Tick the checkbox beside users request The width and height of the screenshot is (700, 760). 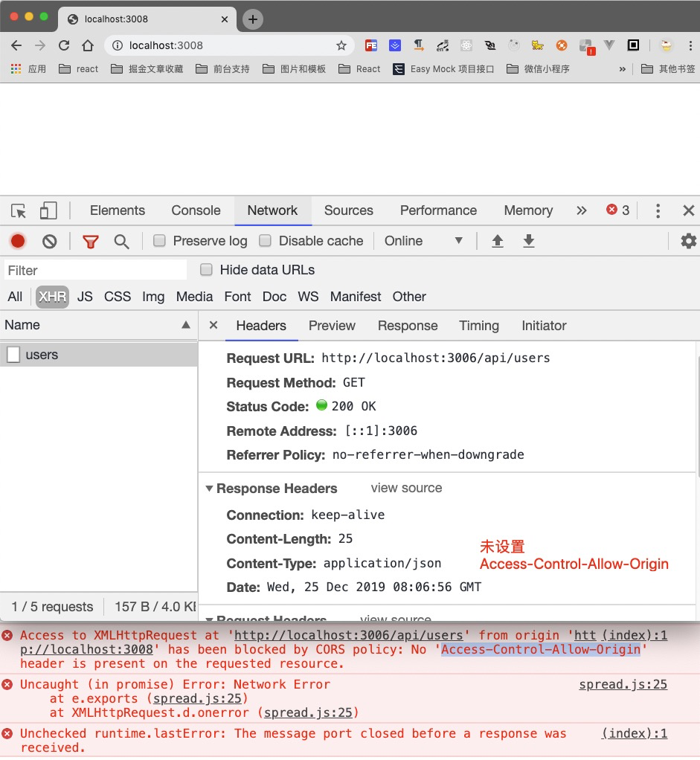[x=13, y=355]
